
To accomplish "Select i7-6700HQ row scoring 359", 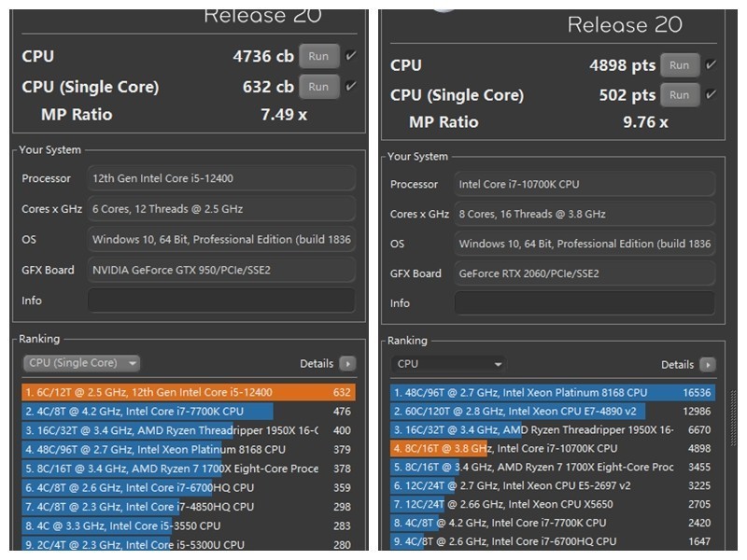I will coord(189,487).
